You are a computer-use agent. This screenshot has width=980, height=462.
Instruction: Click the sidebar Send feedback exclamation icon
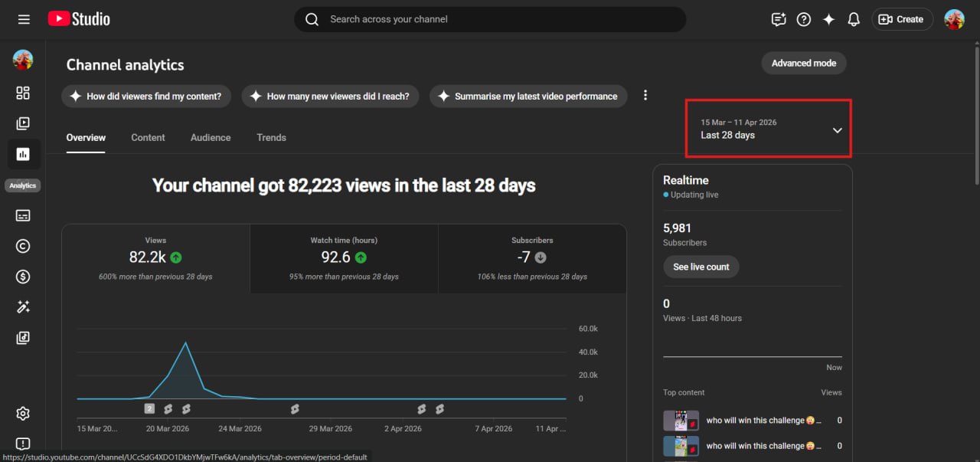(23, 444)
